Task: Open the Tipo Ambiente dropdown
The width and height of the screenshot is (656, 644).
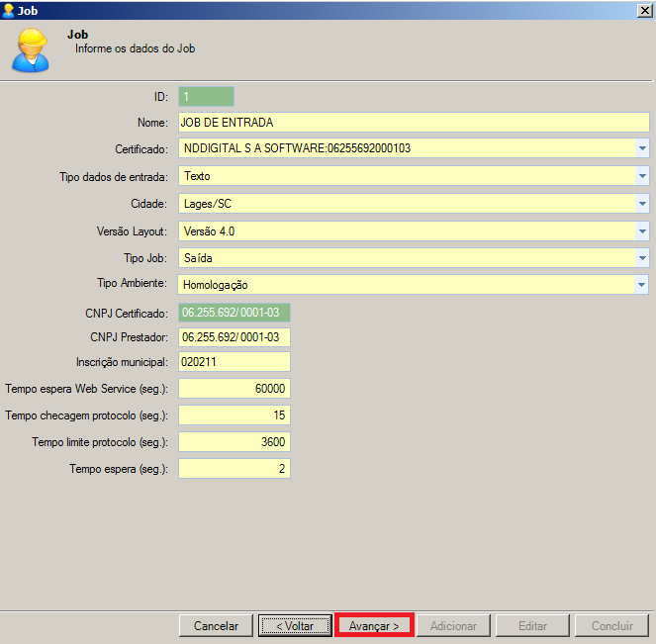Action: pyautogui.click(x=641, y=285)
